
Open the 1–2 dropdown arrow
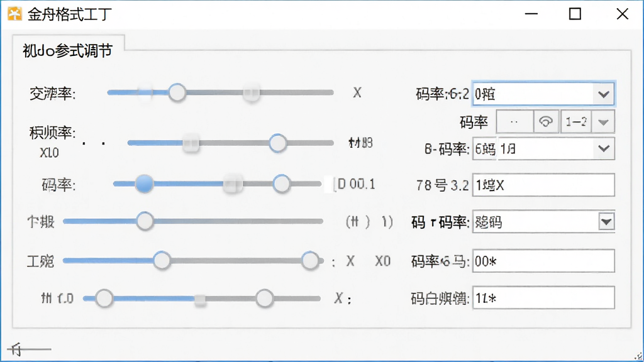pyautogui.click(x=603, y=122)
